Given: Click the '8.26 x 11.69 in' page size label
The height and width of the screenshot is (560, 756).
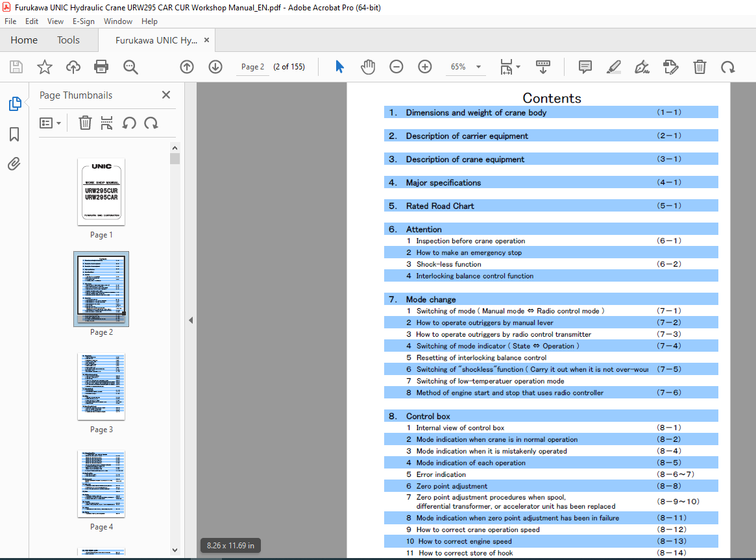Looking at the screenshot, I should pos(230,546).
